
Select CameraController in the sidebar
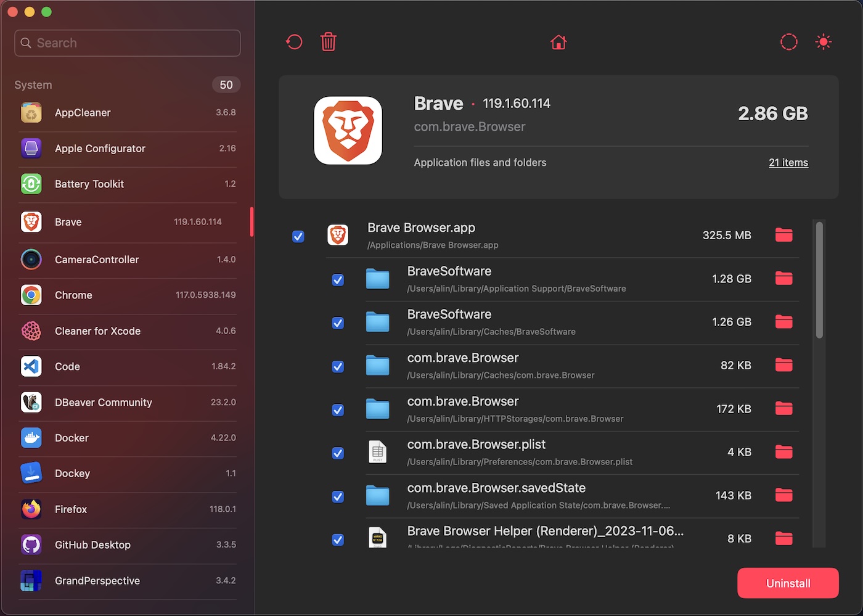click(128, 260)
